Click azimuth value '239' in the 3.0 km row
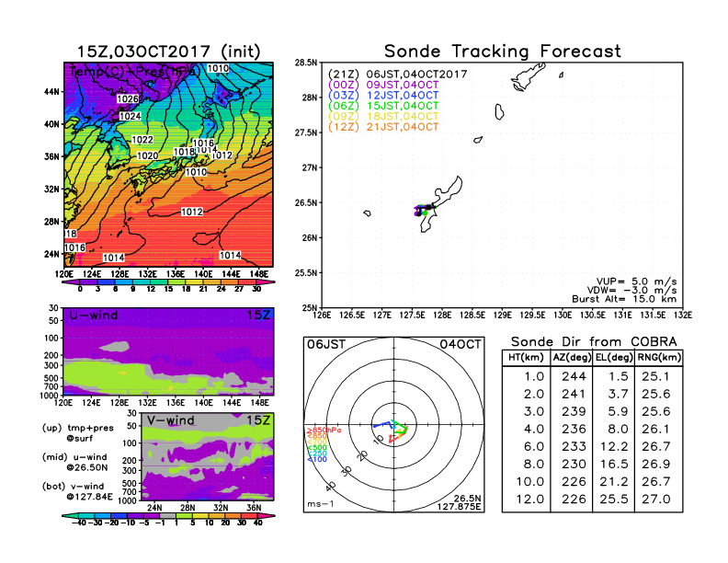The image size is (728, 563). coord(574,411)
